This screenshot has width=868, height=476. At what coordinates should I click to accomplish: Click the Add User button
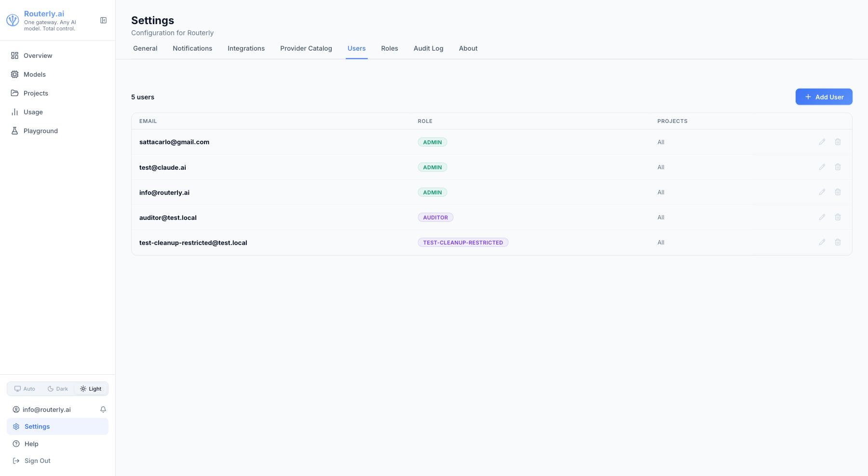[x=824, y=97]
